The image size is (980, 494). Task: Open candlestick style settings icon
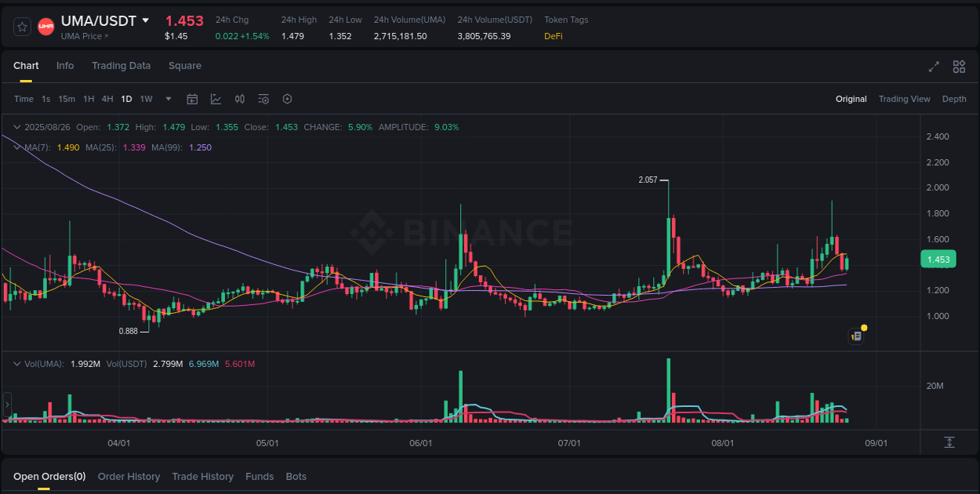[x=240, y=99]
